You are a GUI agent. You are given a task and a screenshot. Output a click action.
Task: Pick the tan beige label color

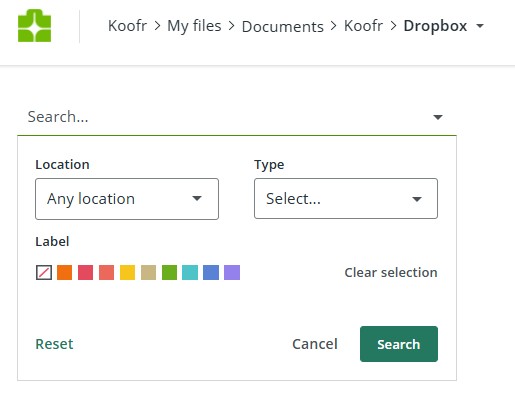coord(148,272)
